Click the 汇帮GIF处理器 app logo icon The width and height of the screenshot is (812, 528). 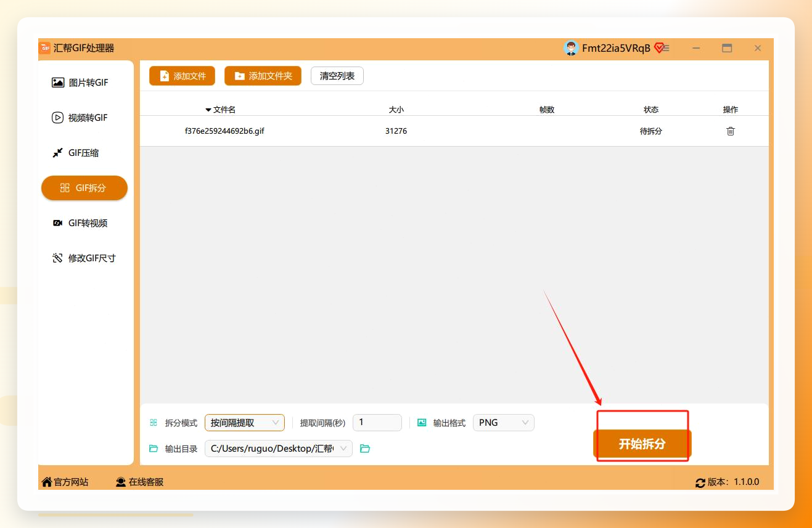(44, 48)
